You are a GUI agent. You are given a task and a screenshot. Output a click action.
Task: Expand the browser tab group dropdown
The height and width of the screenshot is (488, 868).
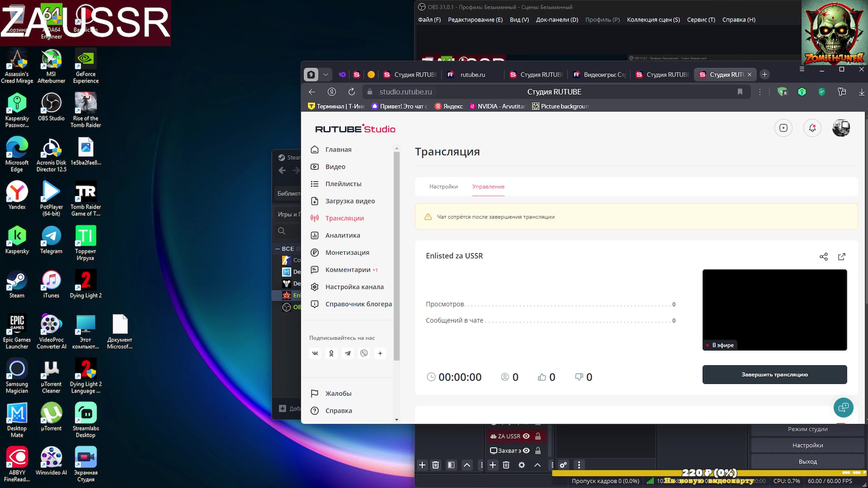[x=325, y=75]
